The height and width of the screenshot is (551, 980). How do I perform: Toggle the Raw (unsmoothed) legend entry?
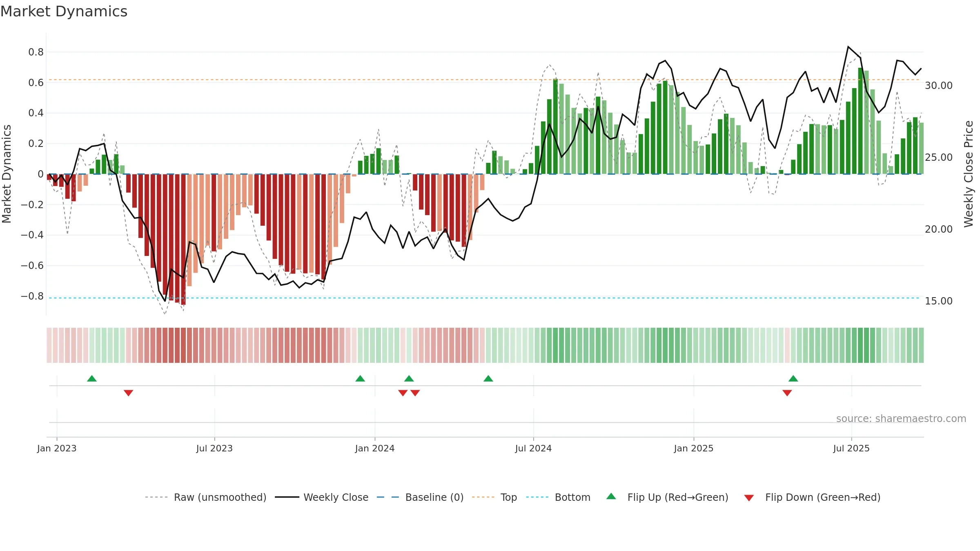coord(205,497)
